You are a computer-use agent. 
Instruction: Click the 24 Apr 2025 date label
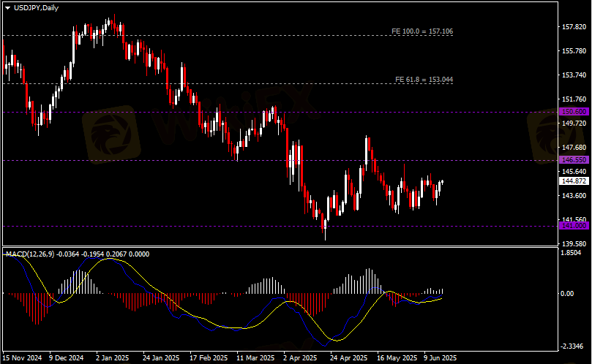point(348,358)
